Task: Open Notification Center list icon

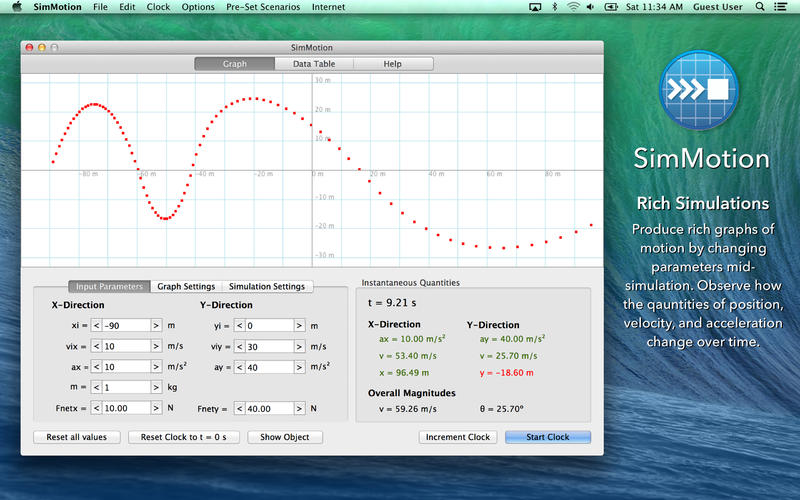Action: (x=780, y=7)
